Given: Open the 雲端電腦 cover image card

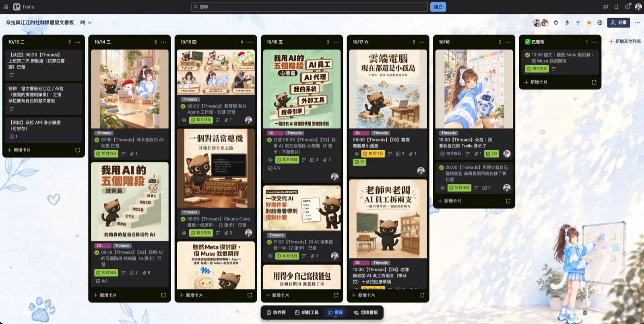Looking at the screenshot, I should pyautogui.click(x=388, y=89).
